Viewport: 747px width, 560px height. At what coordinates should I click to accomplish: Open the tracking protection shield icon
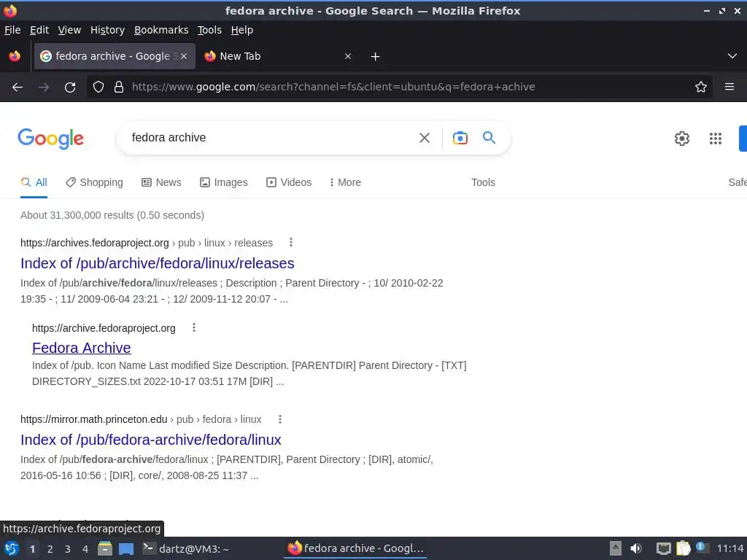coord(98,87)
